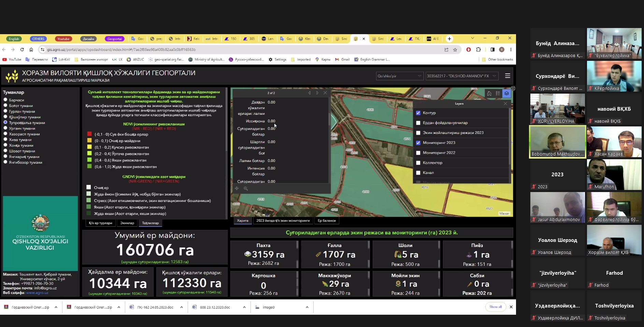Enable the Мониторинг 2022 layer
644x327 pixels.
(x=418, y=153)
